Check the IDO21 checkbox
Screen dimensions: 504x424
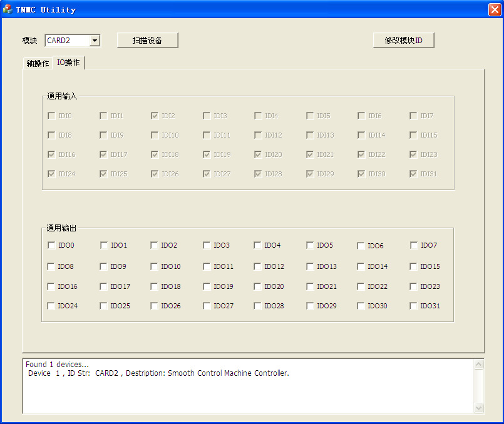click(310, 286)
